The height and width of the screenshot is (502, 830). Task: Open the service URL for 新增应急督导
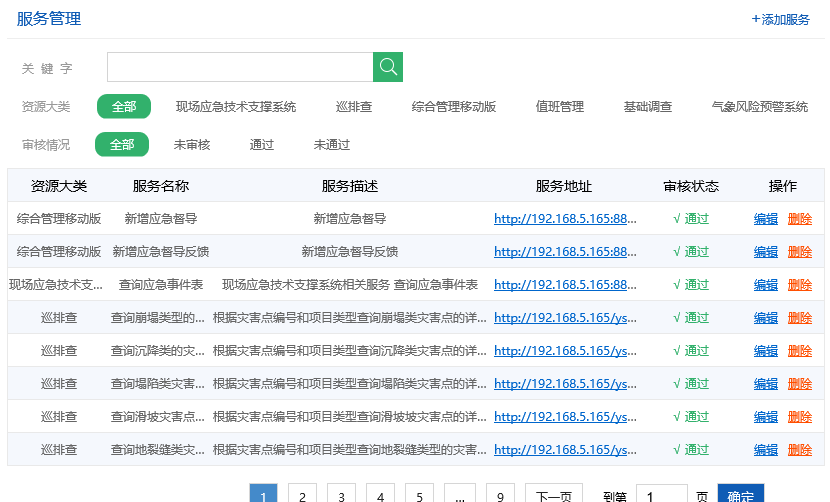[565, 219]
